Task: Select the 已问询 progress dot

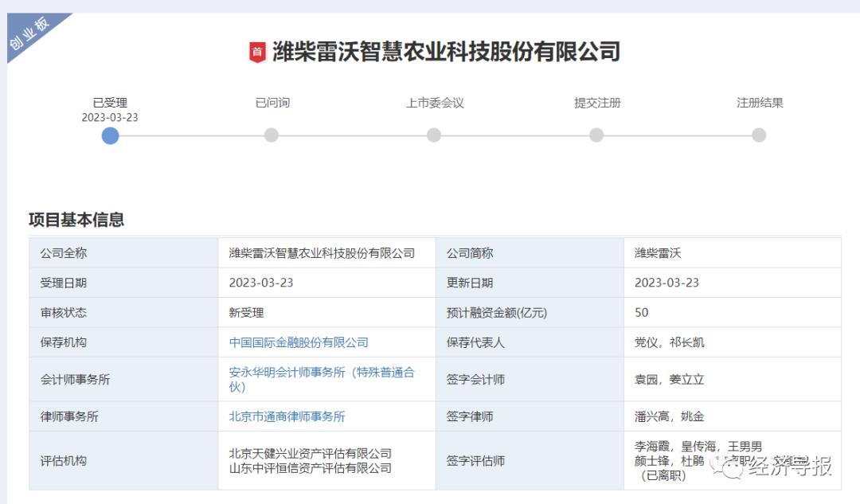Action: click(272, 135)
